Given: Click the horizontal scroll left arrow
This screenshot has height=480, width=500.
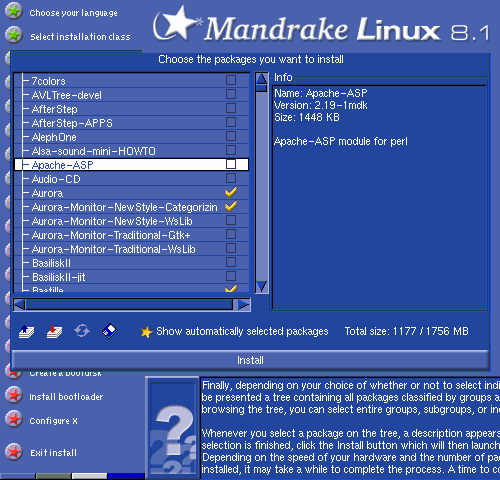Looking at the screenshot, I should click(20, 305).
